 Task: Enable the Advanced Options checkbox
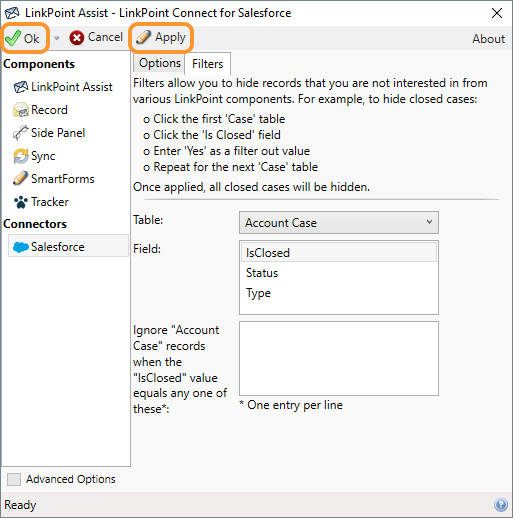(x=14, y=479)
